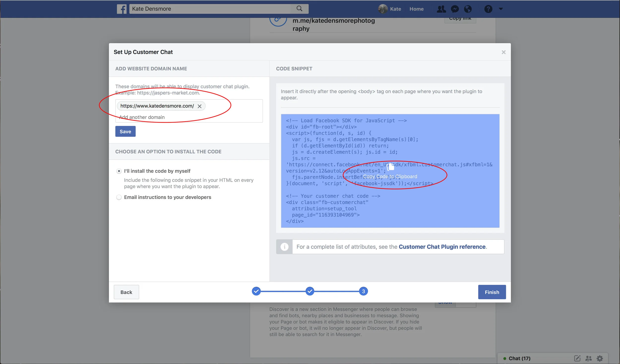Close the Set Up Customer Chat dialog
This screenshot has height=364, width=620.
503,52
